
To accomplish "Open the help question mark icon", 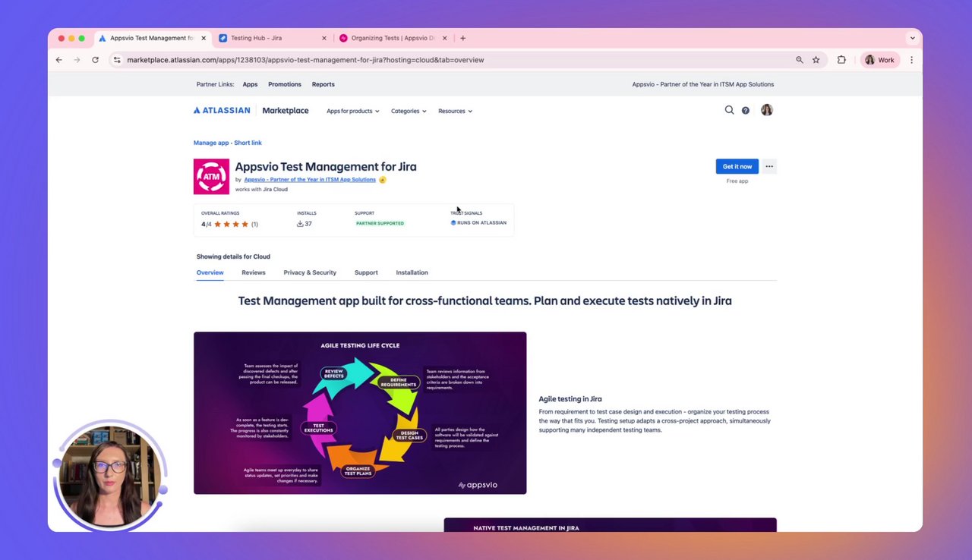I will click(x=746, y=111).
